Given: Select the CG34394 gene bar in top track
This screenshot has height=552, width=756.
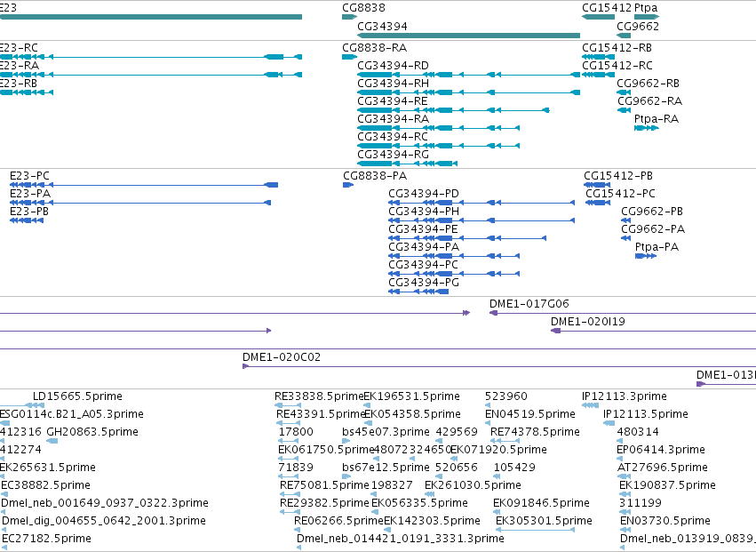Looking at the screenshot, I should coord(469,36).
